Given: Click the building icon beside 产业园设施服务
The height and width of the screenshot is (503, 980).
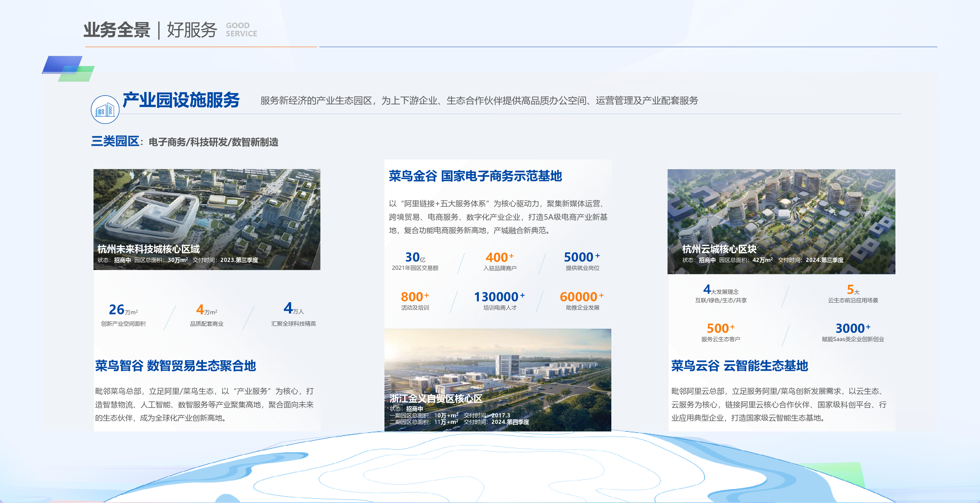Looking at the screenshot, I should coord(105,110).
